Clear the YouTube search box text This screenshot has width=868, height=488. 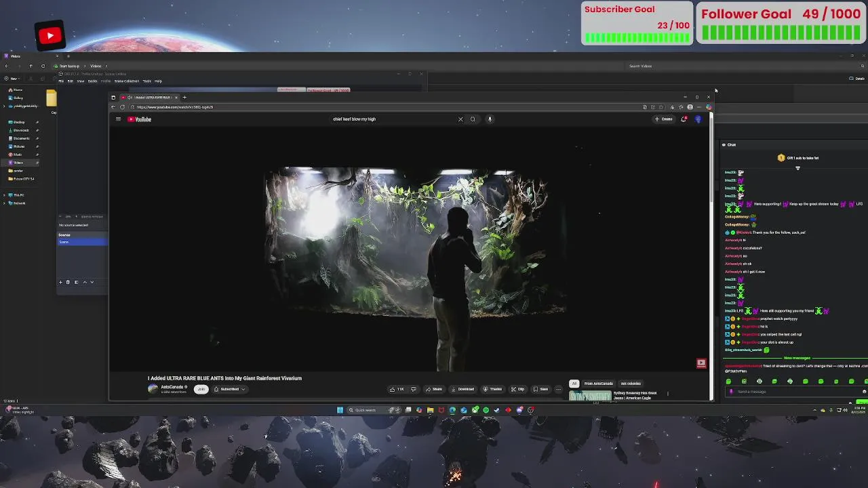click(460, 119)
